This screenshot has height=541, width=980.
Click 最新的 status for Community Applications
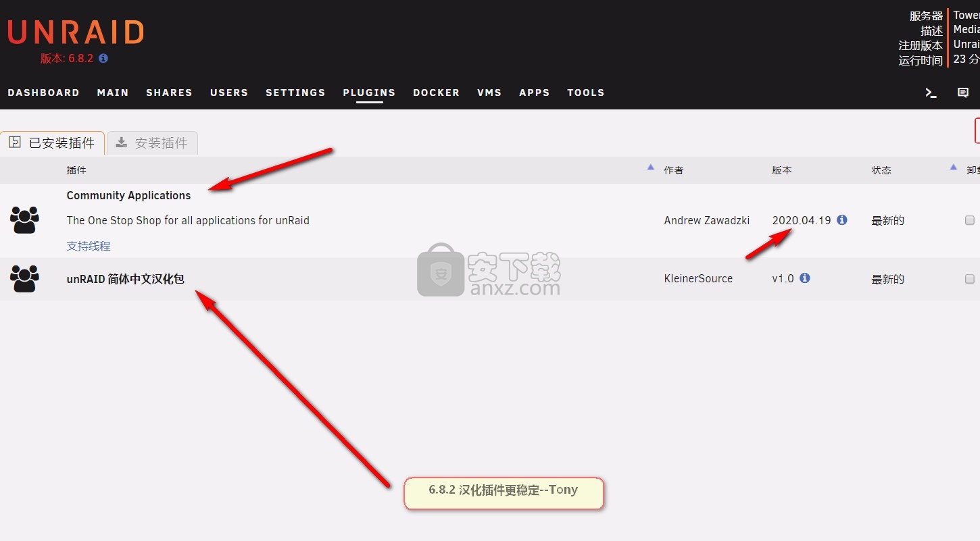click(888, 221)
